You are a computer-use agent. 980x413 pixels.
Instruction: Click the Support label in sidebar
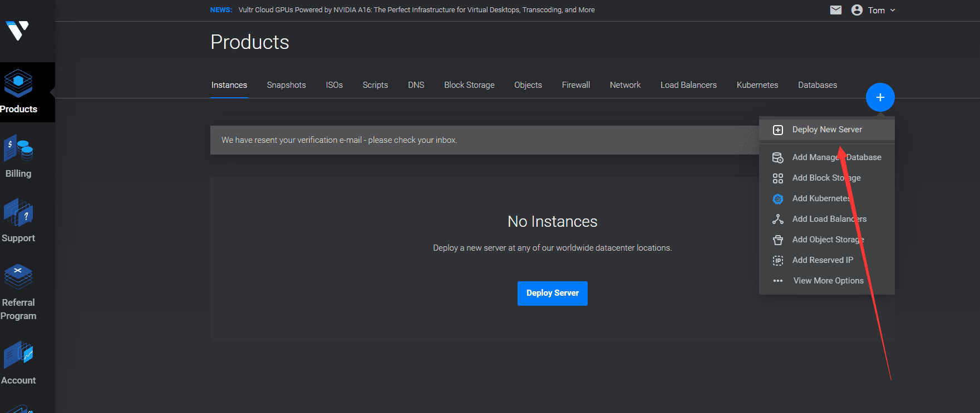[18, 238]
